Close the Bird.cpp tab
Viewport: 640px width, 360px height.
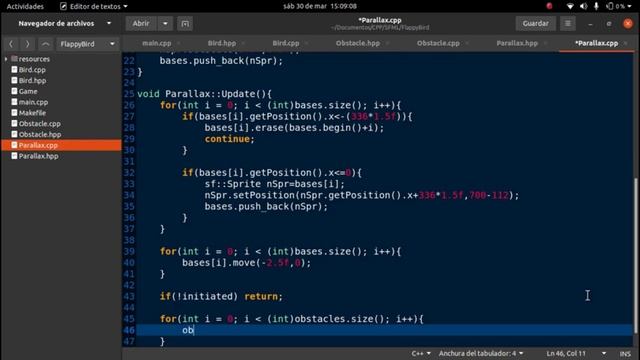click(307, 43)
